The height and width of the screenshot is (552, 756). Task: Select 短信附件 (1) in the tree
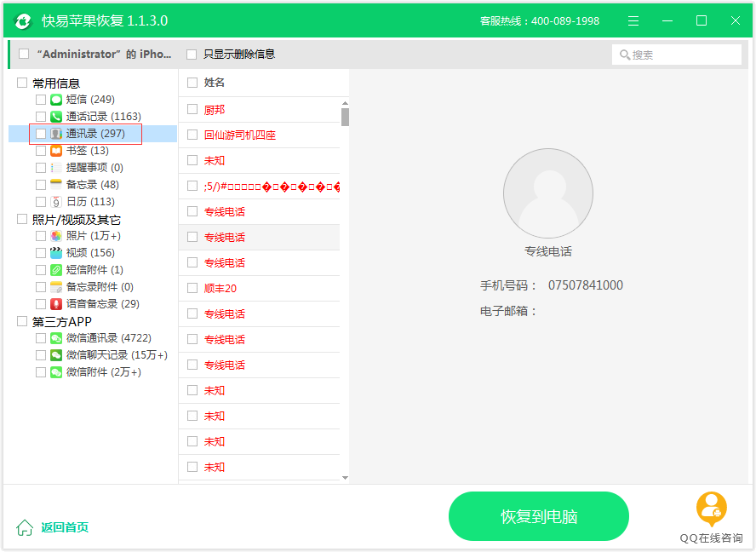point(94,270)
